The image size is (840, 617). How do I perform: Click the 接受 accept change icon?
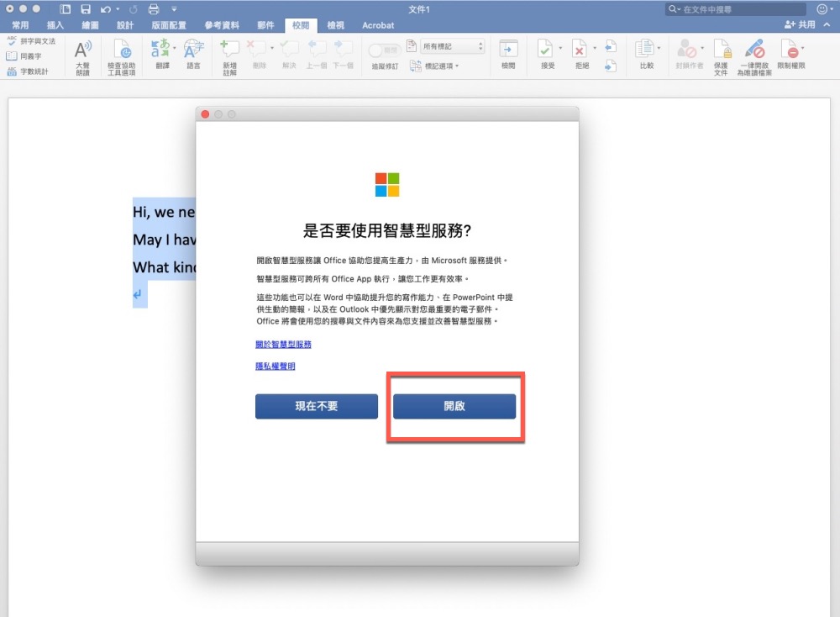point(546,49)
